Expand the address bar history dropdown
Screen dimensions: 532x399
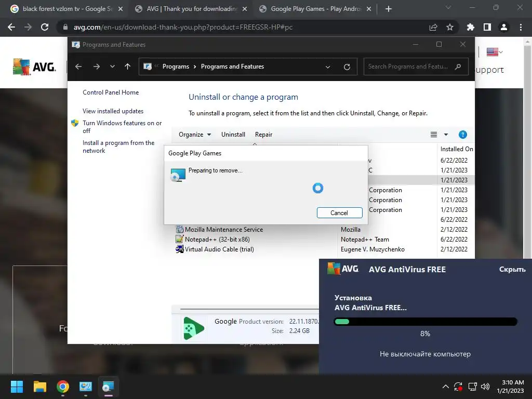[328, 67]
